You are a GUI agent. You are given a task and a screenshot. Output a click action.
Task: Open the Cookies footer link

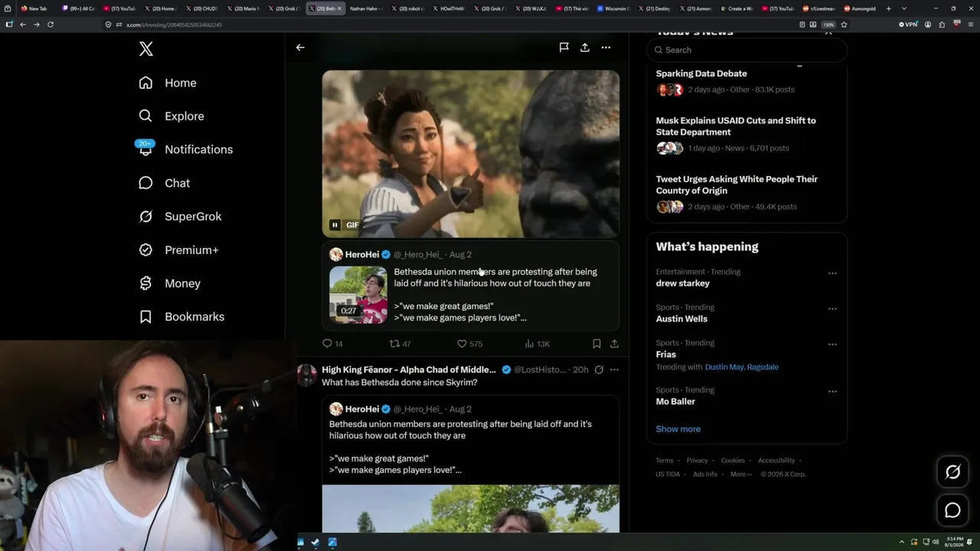tap(733, 461)
